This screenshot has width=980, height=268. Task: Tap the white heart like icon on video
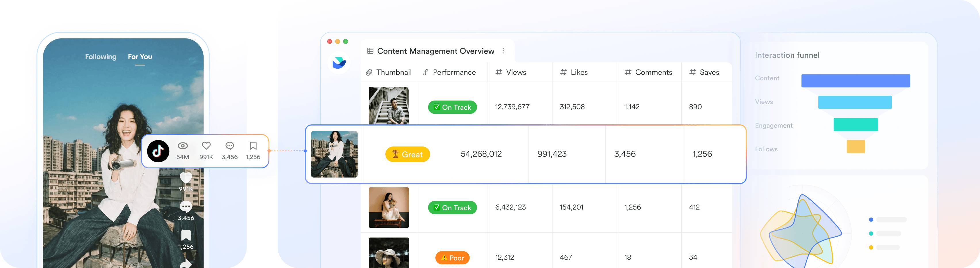(186, 178)
